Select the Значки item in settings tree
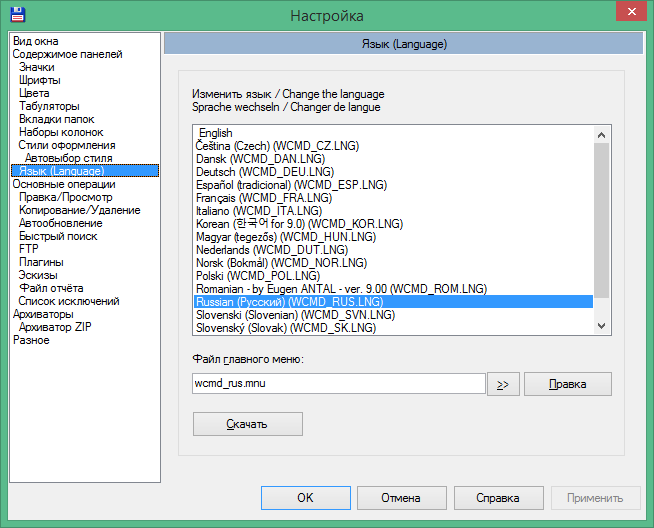 click(x=37, y=67)
